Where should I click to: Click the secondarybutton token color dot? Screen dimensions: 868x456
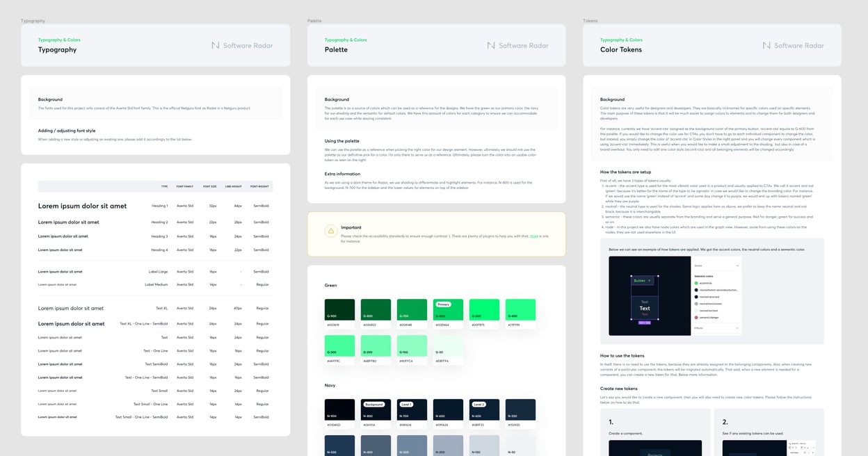[696, 290]
